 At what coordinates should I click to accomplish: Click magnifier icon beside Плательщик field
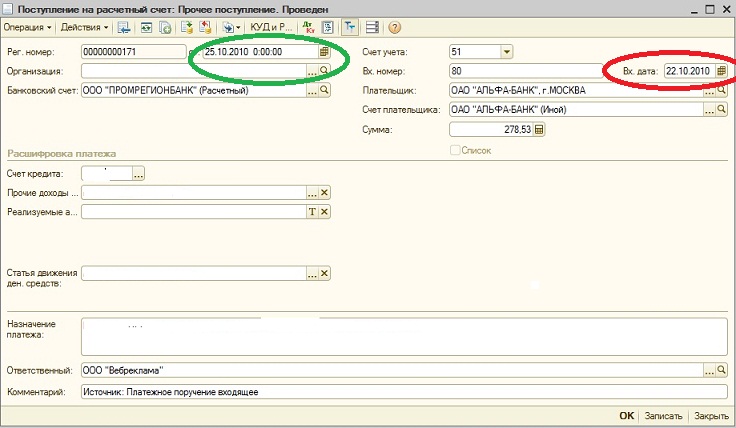721,90
